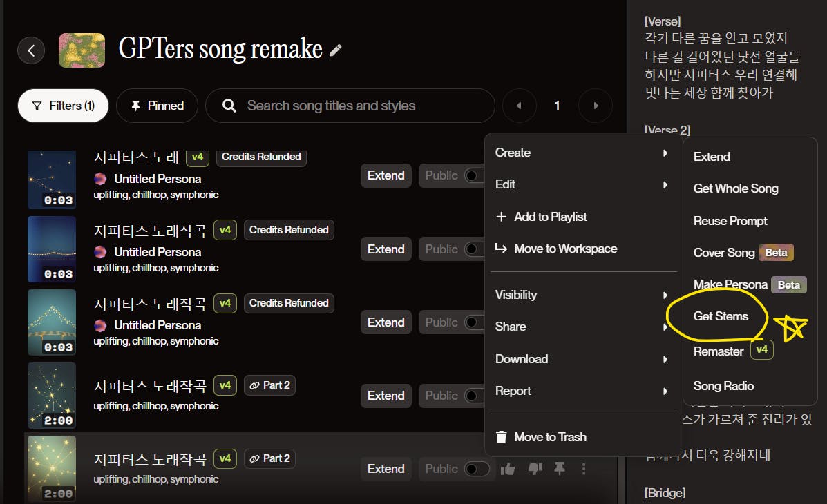Dislike the highlighted song with thumbs down
This screenshot has width=827, height=504.
coord(535,469)
